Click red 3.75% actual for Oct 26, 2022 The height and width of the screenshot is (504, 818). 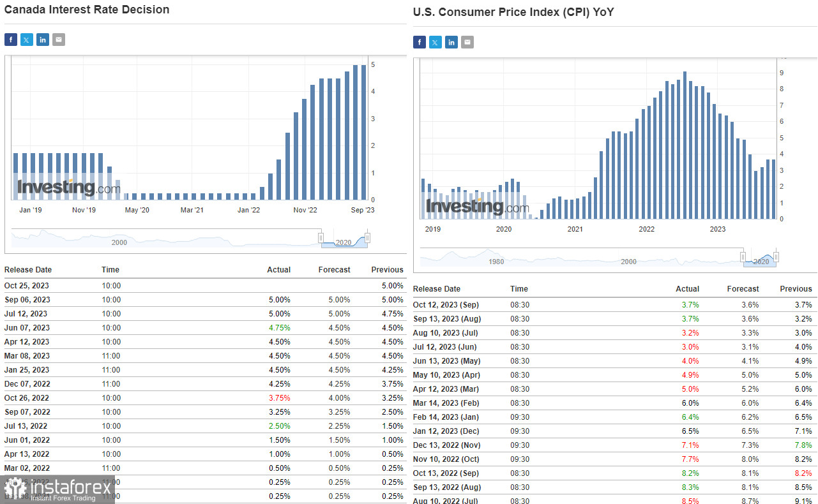pyautogui.click(x=279, y=398)
